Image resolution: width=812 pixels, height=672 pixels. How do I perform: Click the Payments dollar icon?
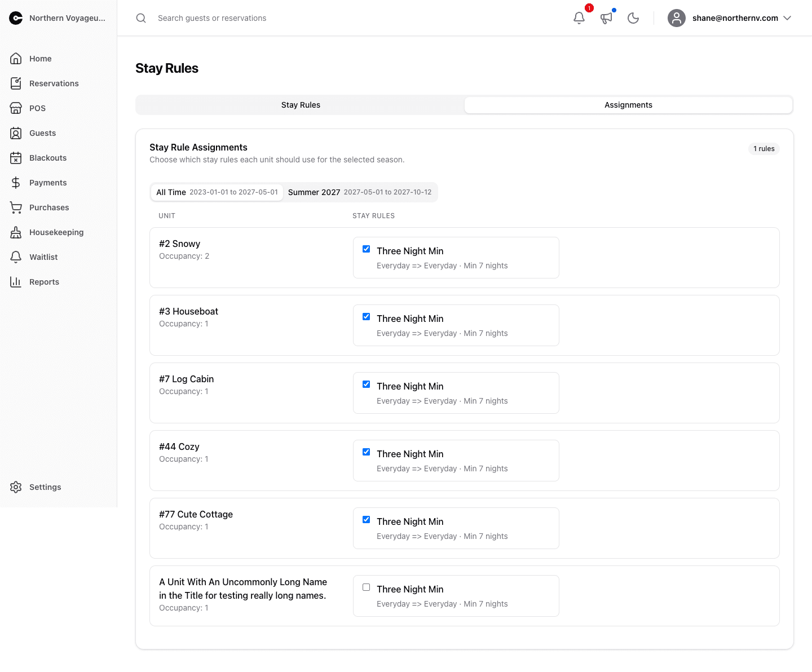click(16, 183)
